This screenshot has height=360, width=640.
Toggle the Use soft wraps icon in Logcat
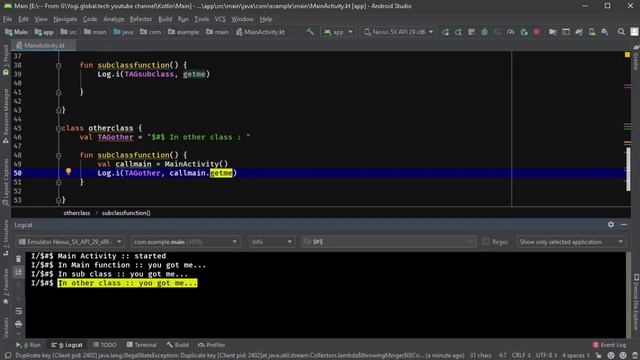[x=19, y=311]
